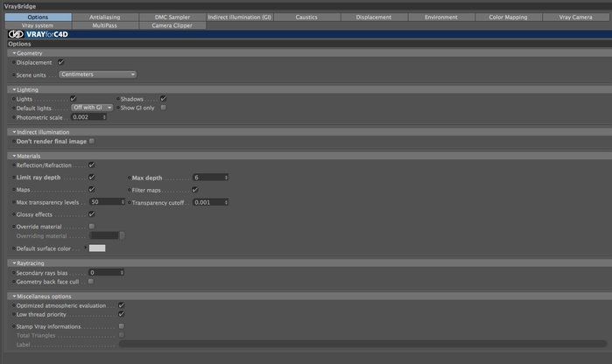The width and height of the screenshot is (612, 364).
Task: Click the Transparency cutoff stepper arrows
Action: click(227, 202)
